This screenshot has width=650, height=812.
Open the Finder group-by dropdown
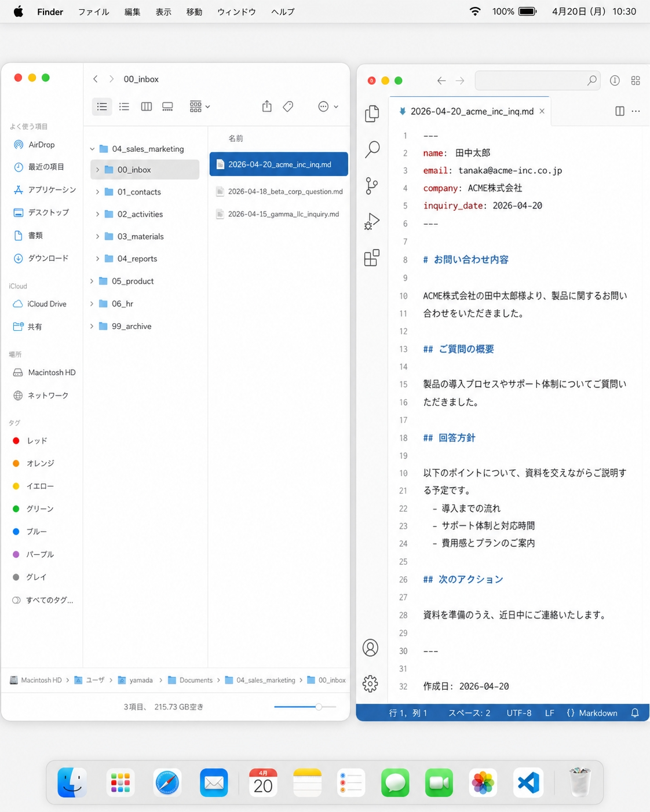pyautogui.click(x=200, y=107)
